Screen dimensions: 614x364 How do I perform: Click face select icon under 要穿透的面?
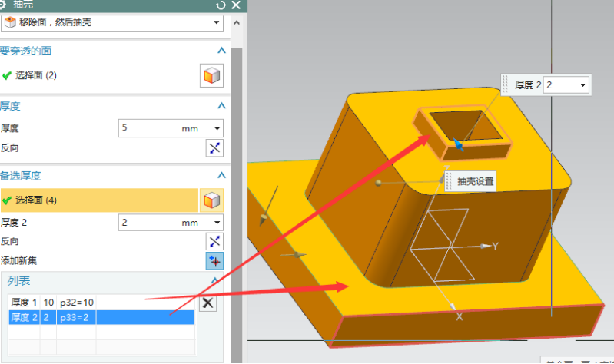point(211,76)
